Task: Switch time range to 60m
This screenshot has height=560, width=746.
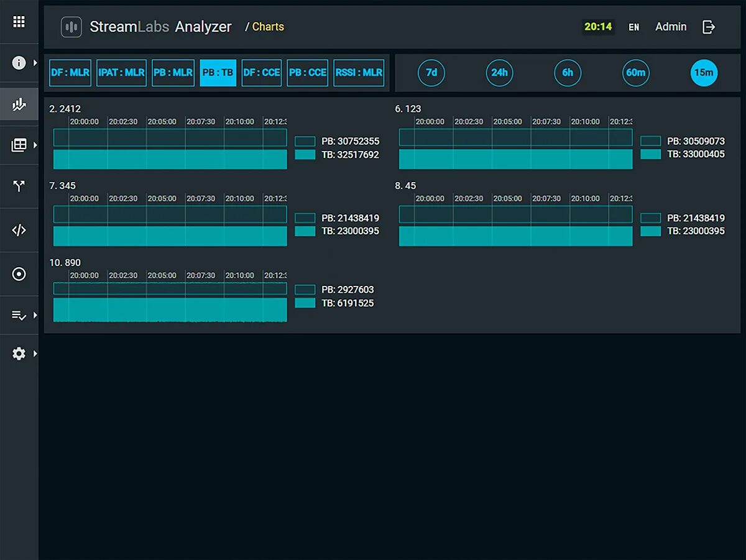Action: [635, 73]
